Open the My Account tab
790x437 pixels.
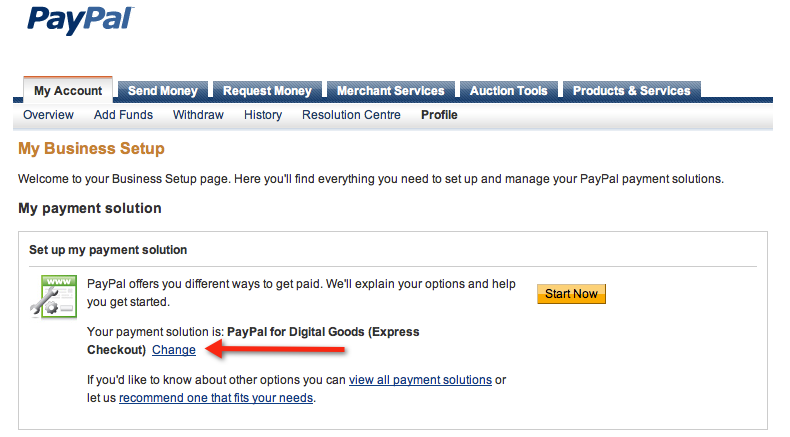[68, 91]
